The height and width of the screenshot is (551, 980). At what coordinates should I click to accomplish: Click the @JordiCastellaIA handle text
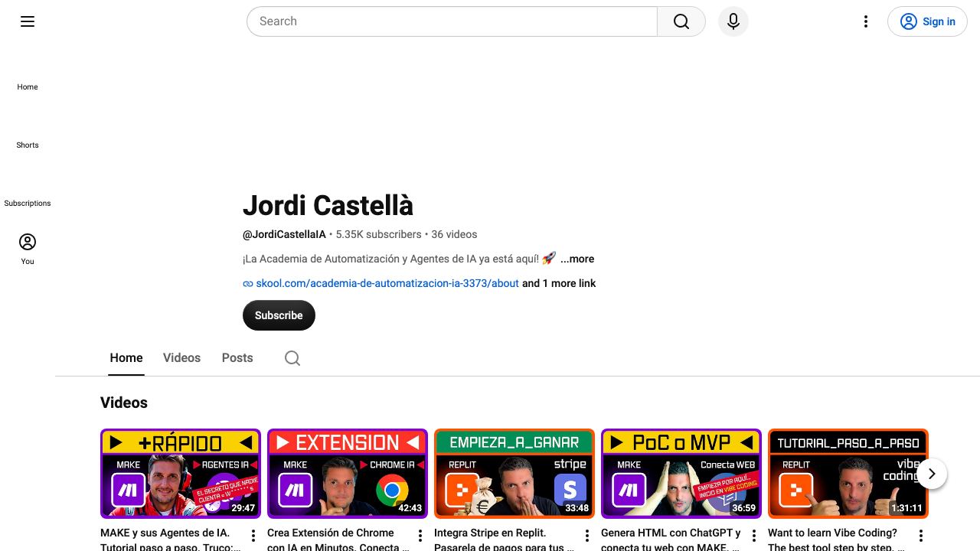(284, 234)
